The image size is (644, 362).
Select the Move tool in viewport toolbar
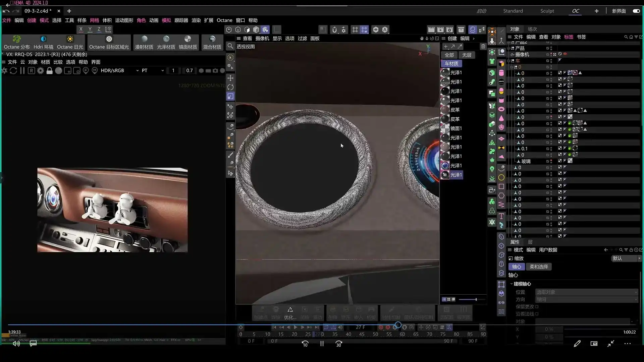coord(230,78)
